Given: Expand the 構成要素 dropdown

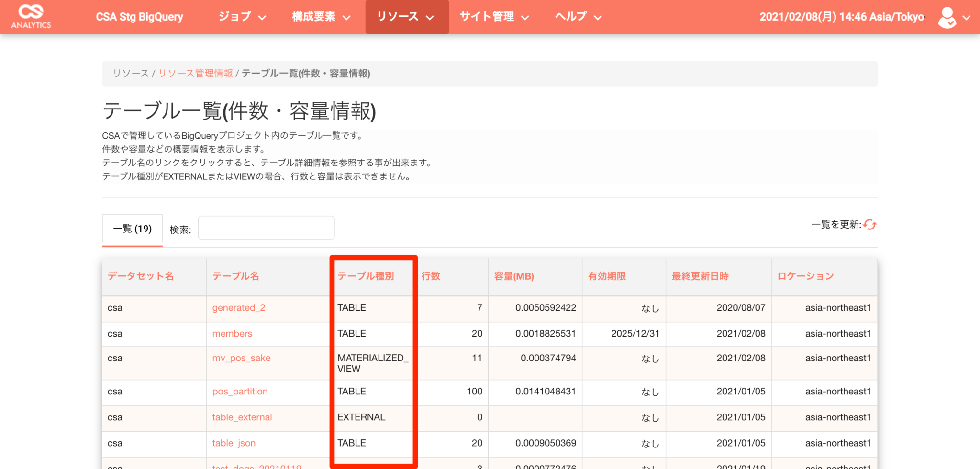Looking at the screenshot, I should click(320, 16).
